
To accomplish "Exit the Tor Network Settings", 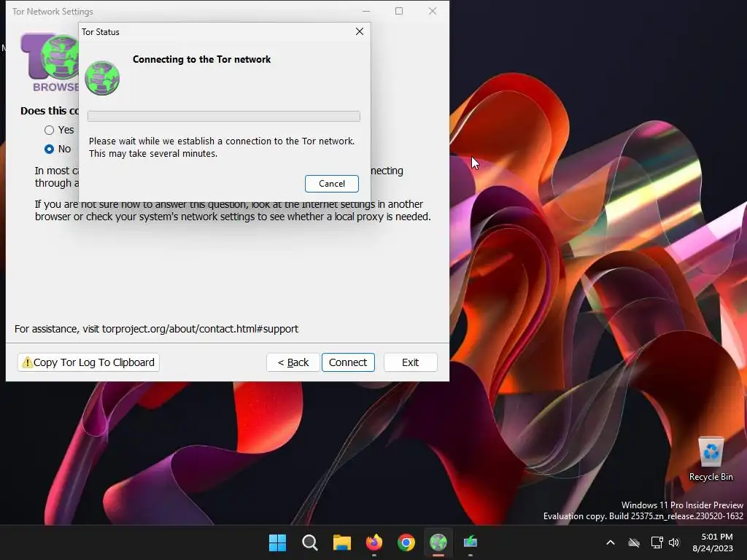I will pyautogui.click(x=410, y=362).
